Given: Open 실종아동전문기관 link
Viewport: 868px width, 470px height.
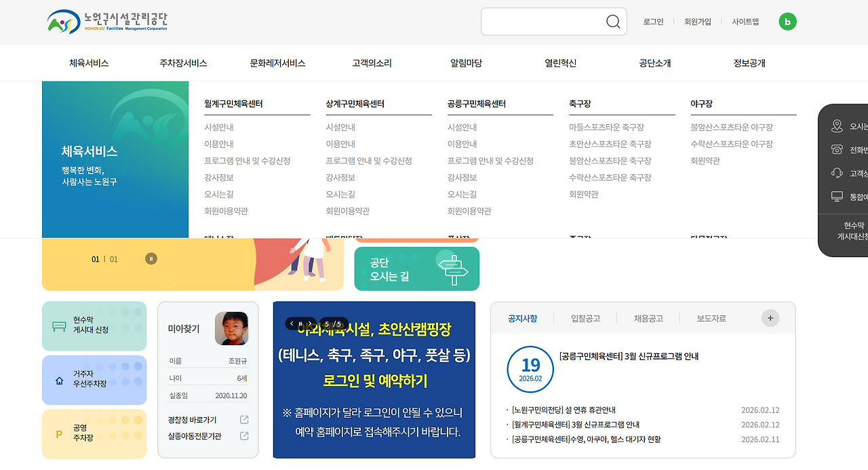Looking at the screenshot, I should (195, 436).
